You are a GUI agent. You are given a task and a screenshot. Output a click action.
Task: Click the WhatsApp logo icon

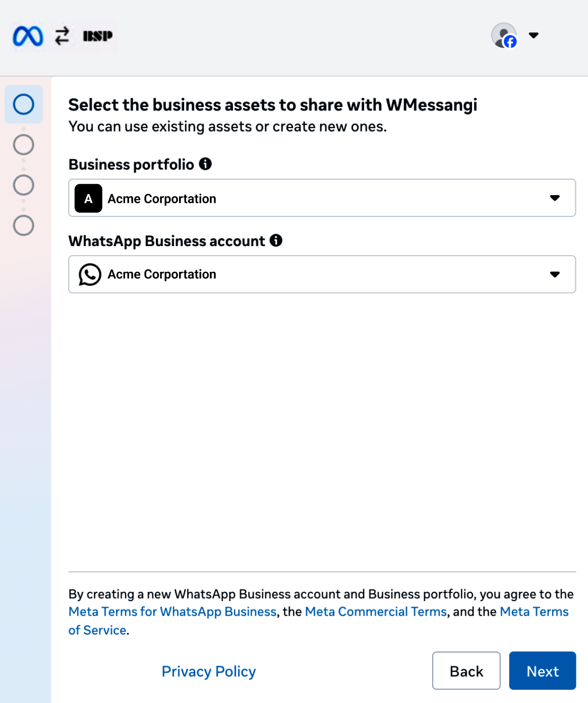coord(90,274)
